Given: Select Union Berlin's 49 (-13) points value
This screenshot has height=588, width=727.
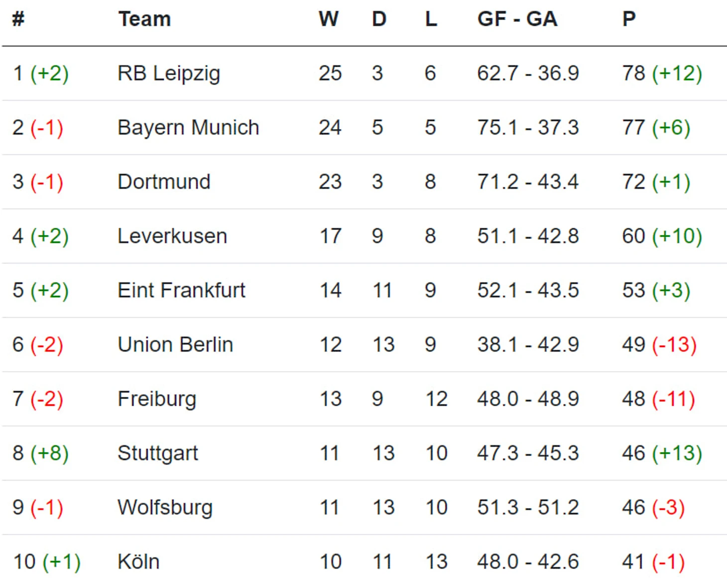Looking at the screenshot, I should 659,345.
